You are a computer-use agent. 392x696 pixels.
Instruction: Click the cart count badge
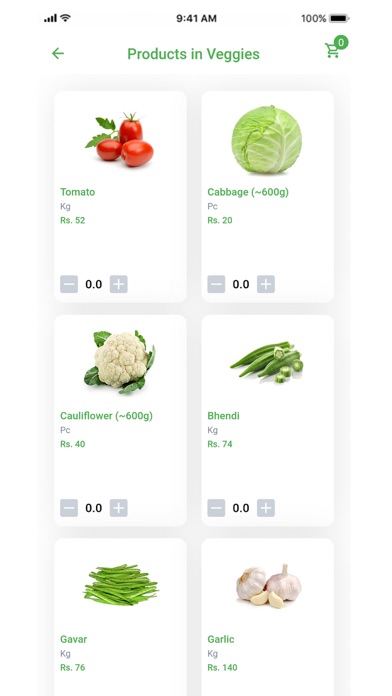341,43
